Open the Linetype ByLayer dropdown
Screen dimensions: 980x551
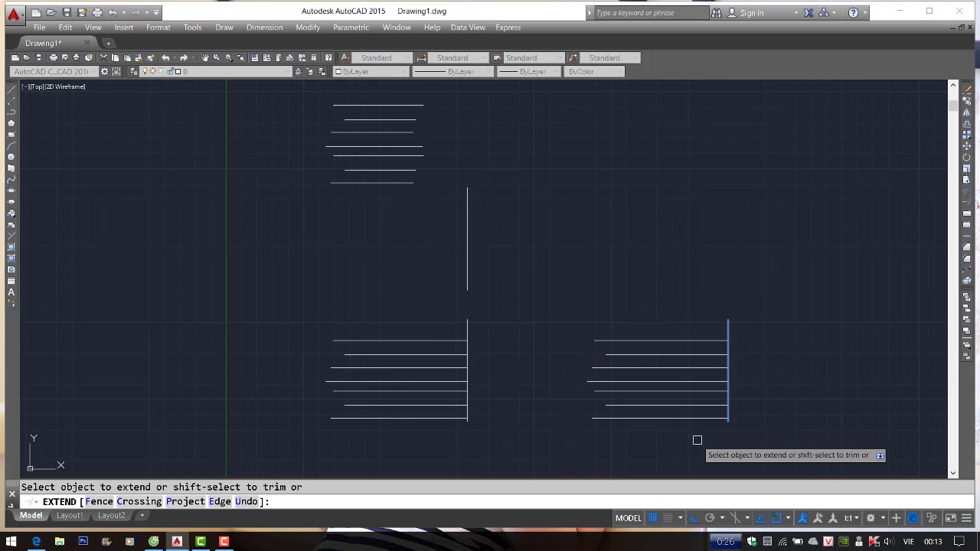click(x=452, y=71)
